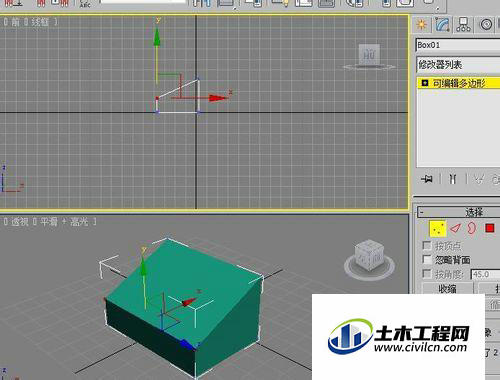Image resolution: width=500 pixels, height=380 pixels.
Task: Enable the 按顶点 checkbox
Action: pos(427,246)
